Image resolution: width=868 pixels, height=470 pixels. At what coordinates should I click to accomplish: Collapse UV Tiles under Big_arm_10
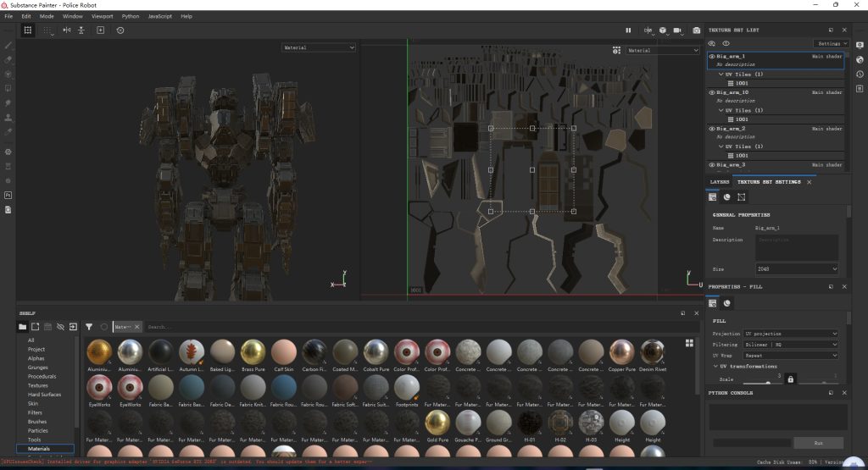coord(721,111)
